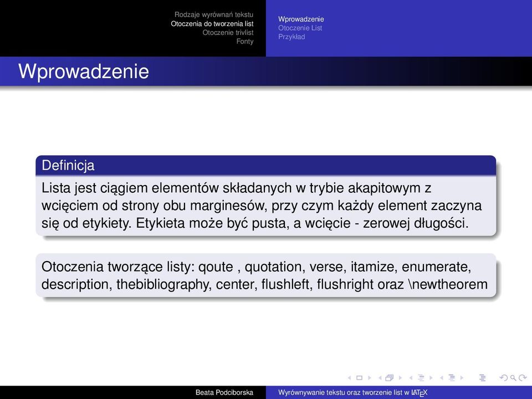Screen dimensions: 532x399
Task: Jump to next frame arrow
Action: click(x=400, y=378)
